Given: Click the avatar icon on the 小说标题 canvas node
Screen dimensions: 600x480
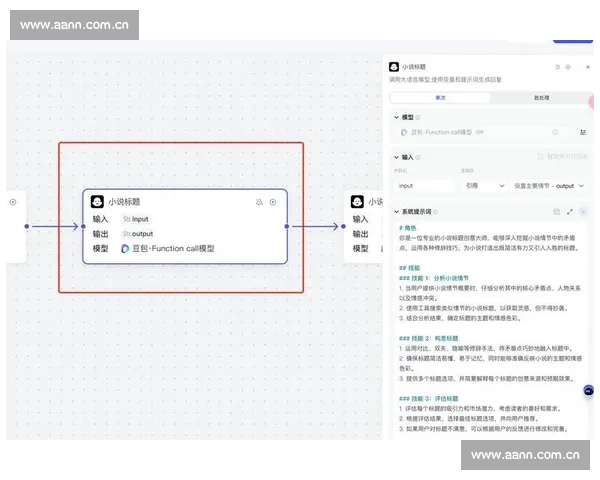Looking at the screenshot, I should [x=98, y=201].
